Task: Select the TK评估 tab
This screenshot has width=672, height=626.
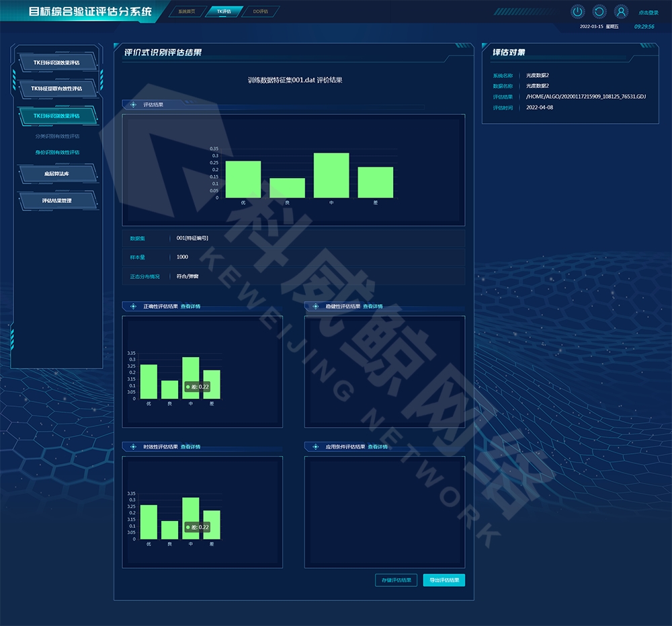Action: 223,11
